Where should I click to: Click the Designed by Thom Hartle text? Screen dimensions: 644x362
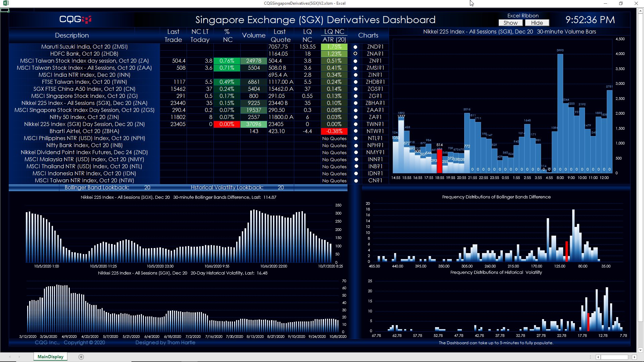pos(165,343)
